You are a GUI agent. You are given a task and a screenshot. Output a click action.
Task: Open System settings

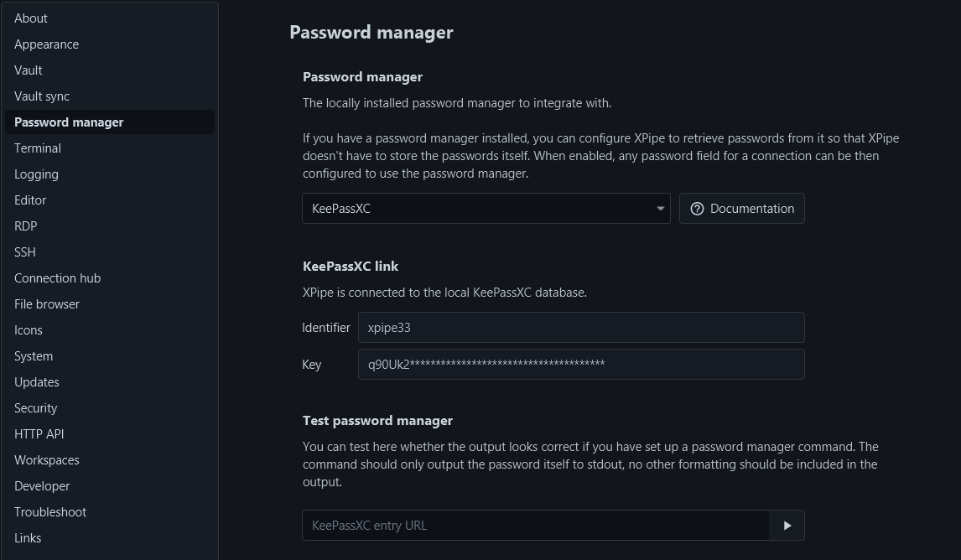(x=109, y=356)
